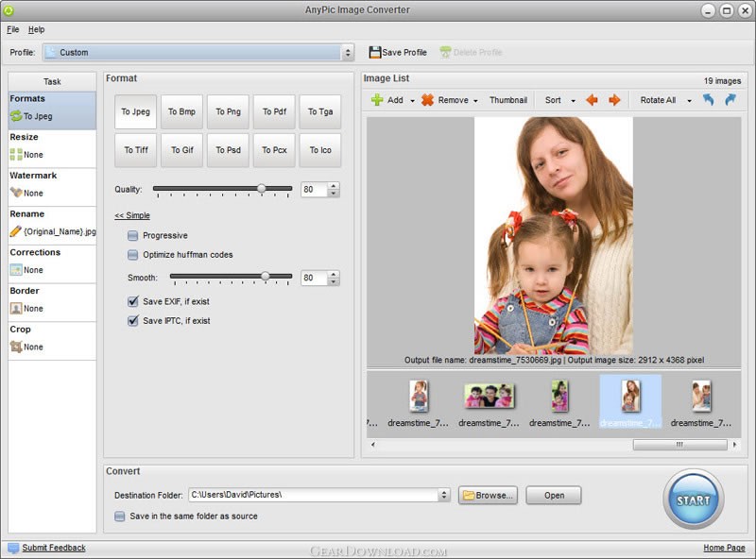Click the Border portrait icon
The image size is (756, 559).
16,309
